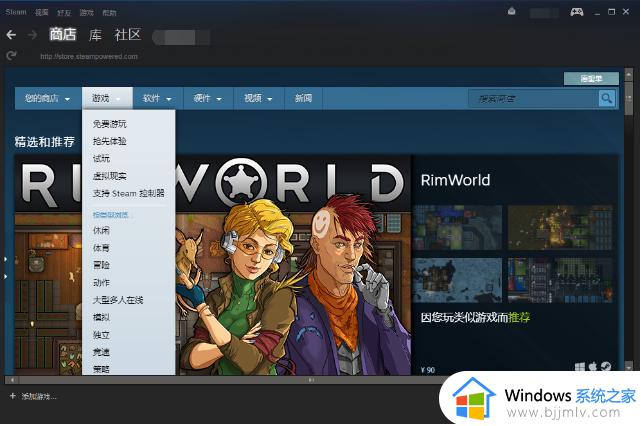641x426 pixels.
Task: Open the notifications inbox icon
Action: point(511,11)
